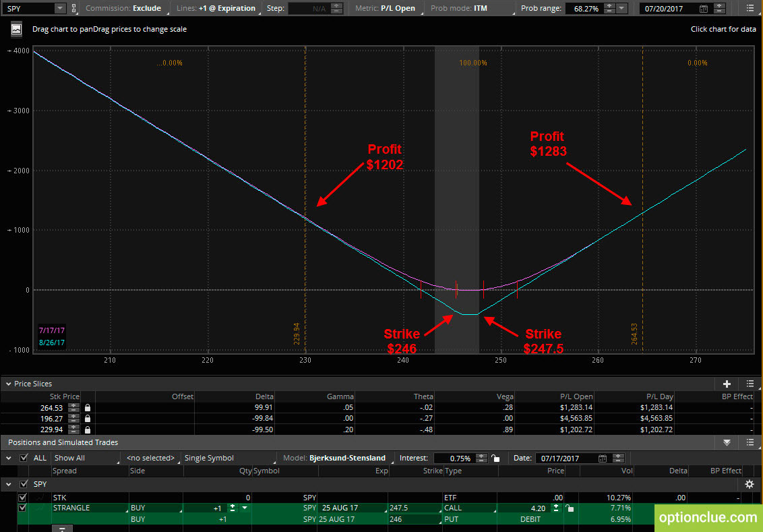Collapse the Price Slices section
Viewport: 763px width, 532px height.
(x=8, y=384)
